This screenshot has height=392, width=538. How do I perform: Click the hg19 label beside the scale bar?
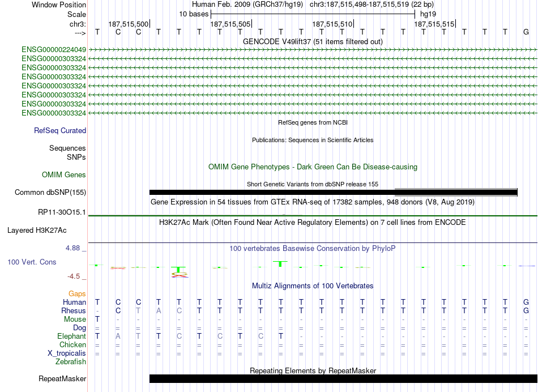click(428, 14)
